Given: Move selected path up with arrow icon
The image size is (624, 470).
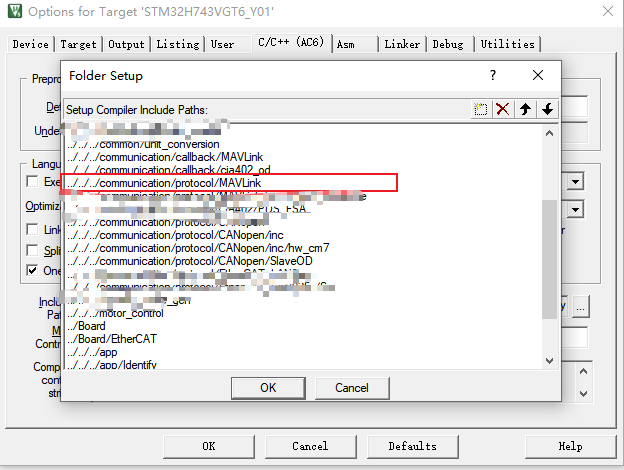Looking at the screenshot, I should point(525,109).
